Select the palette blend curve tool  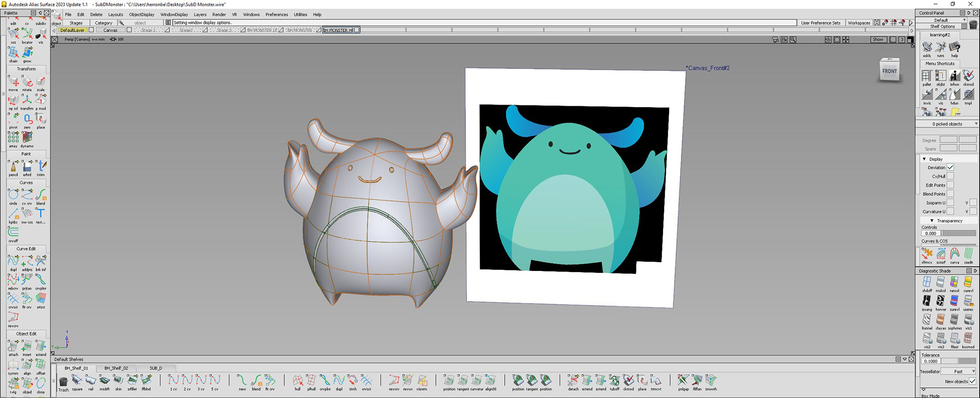coord(41,195)
